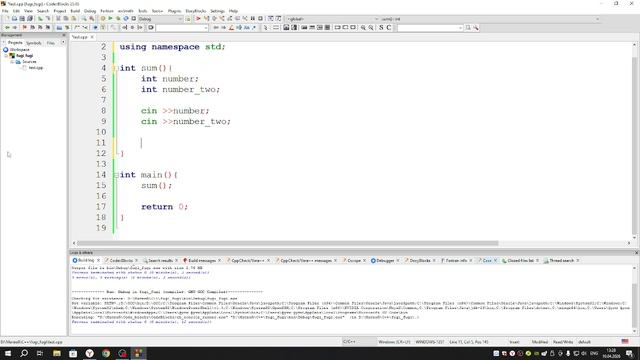Click the taskbar clock

tap(611, 353)
